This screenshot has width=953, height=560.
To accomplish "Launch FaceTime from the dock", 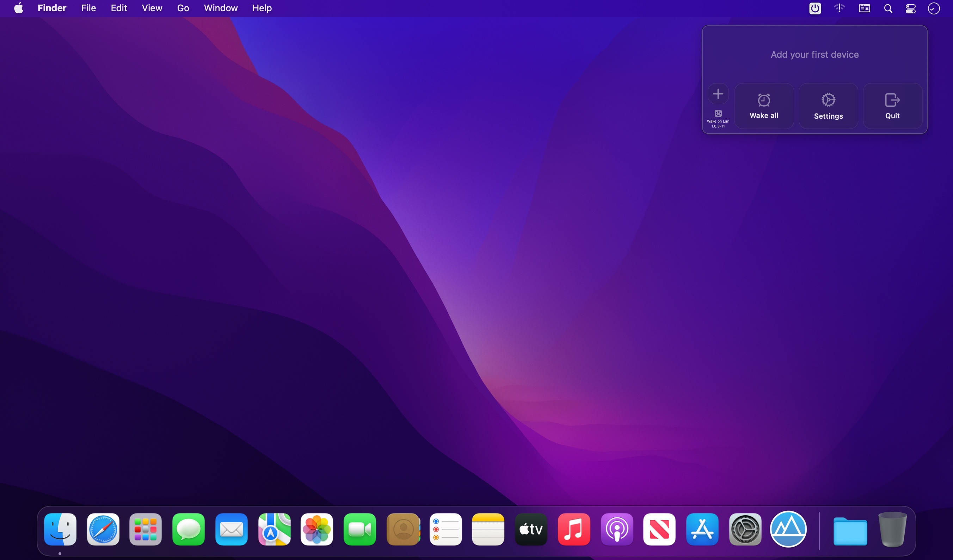I will [x=359, y=529].
